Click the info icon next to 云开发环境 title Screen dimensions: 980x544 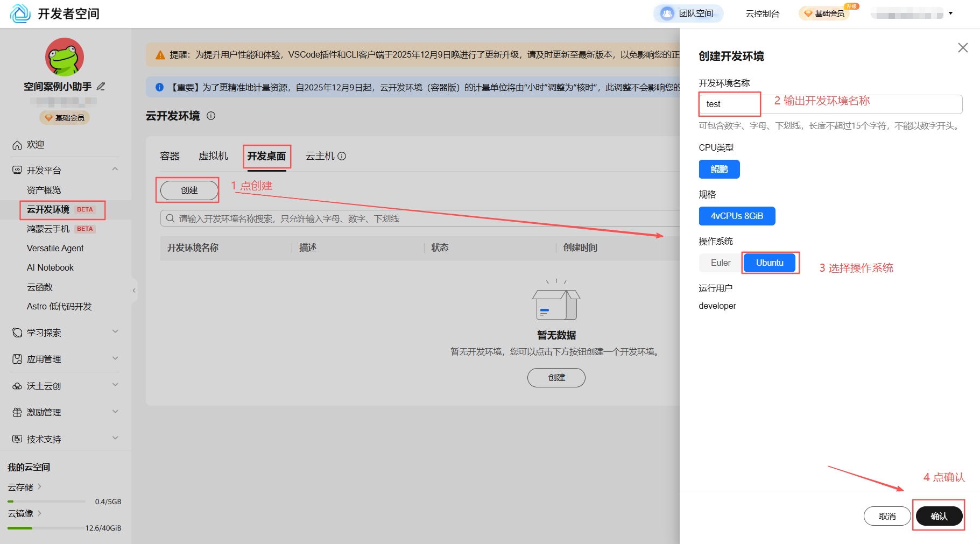coord(211,116)
